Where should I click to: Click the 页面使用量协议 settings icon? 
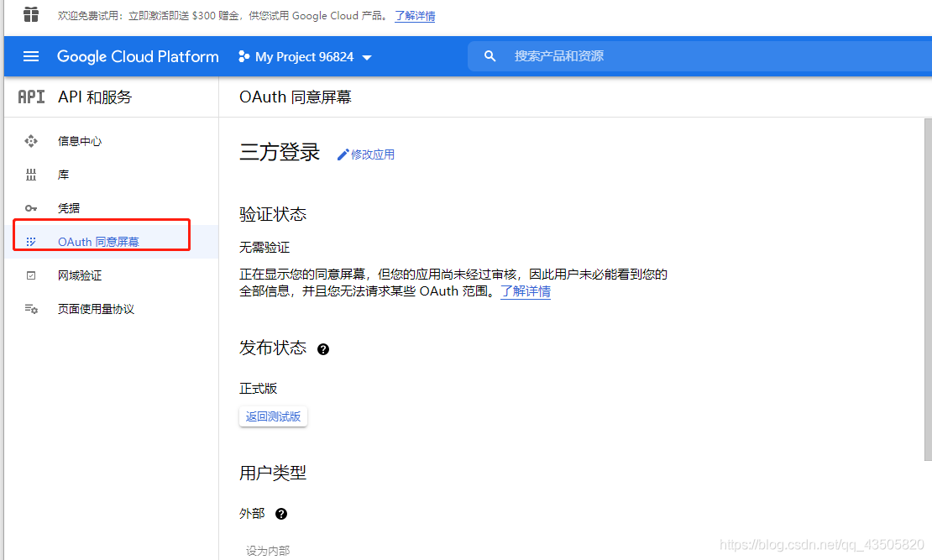[x=31, y=308]
